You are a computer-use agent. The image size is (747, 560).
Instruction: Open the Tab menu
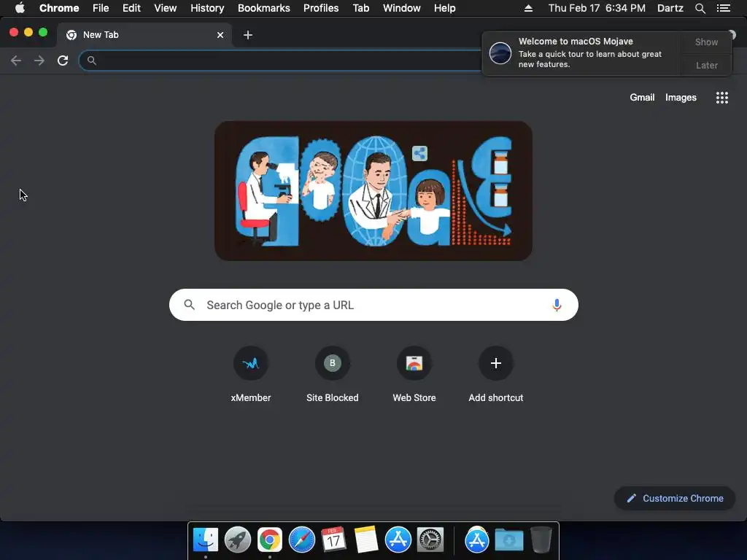[x=360, y=8]
